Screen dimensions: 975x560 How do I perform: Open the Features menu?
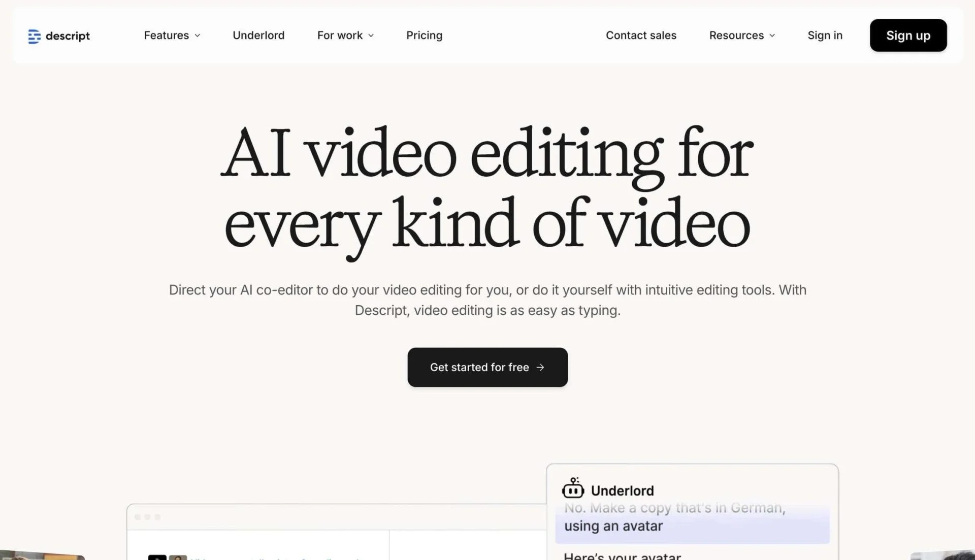pyautogui.click(x=166, y=36)
